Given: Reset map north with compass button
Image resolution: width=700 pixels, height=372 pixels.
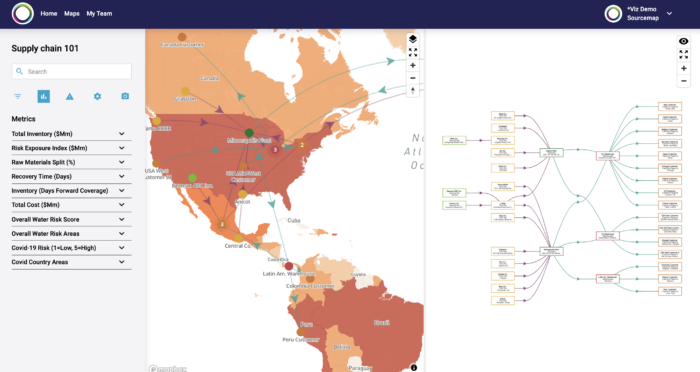Looking at the screenshot, I should pos(413,91).
